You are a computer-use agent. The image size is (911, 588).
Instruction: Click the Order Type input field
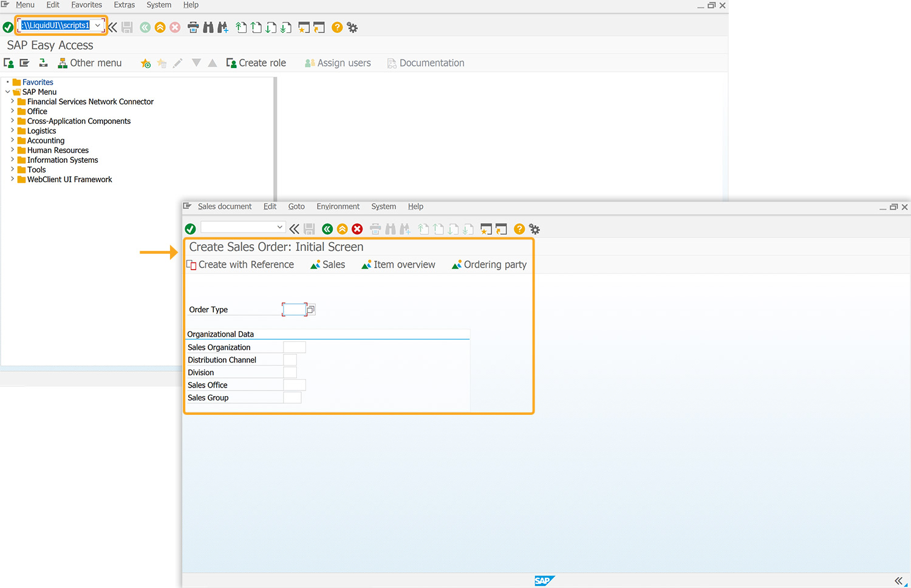(x=295, y=310)
